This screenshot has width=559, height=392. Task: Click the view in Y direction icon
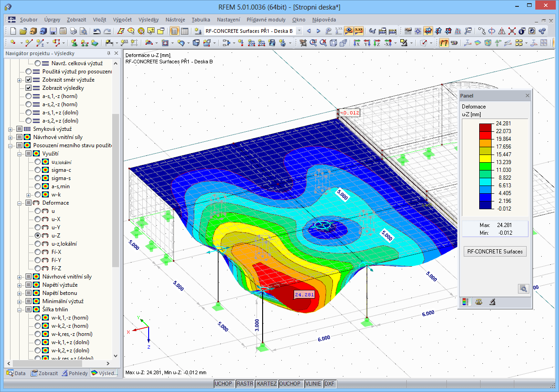point(367,42)
